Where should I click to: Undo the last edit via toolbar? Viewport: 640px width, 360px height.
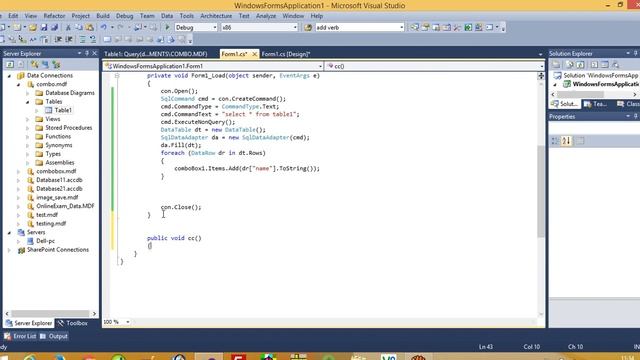pyautogui.click(x=104, y=27)
